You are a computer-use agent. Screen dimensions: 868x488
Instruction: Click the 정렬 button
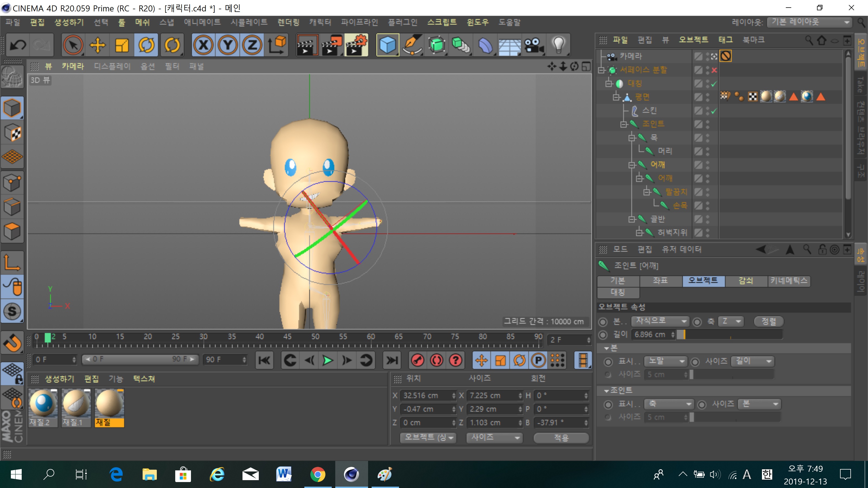(x=769, y=321)
